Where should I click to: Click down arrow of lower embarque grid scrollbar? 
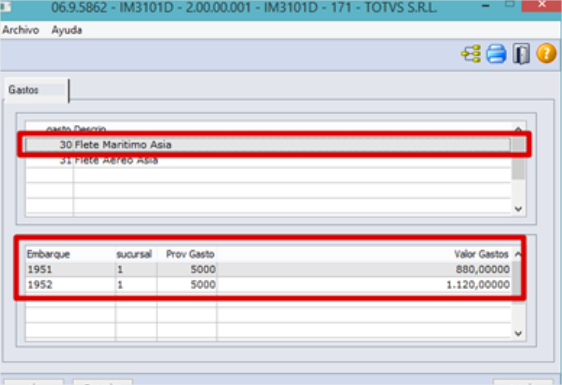[x=518, y=333]
